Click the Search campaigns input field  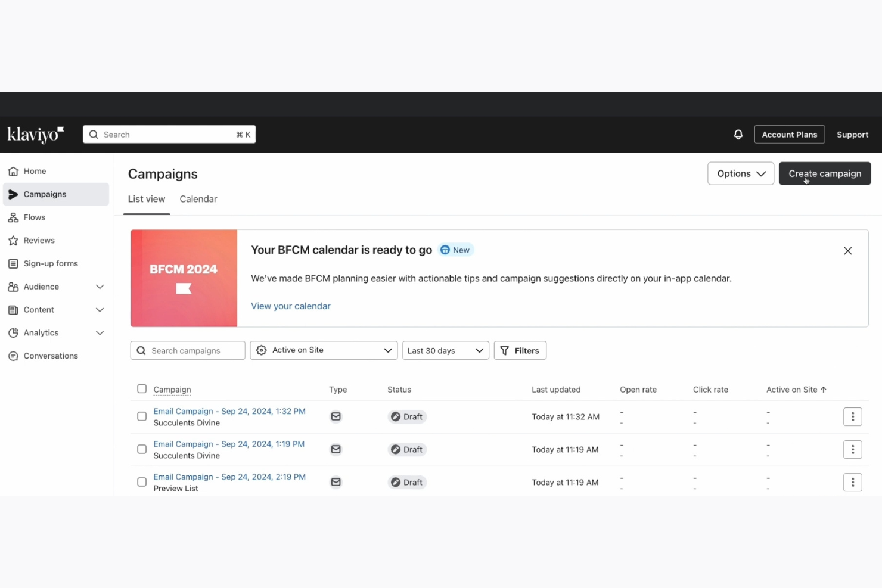pos(188,350)
